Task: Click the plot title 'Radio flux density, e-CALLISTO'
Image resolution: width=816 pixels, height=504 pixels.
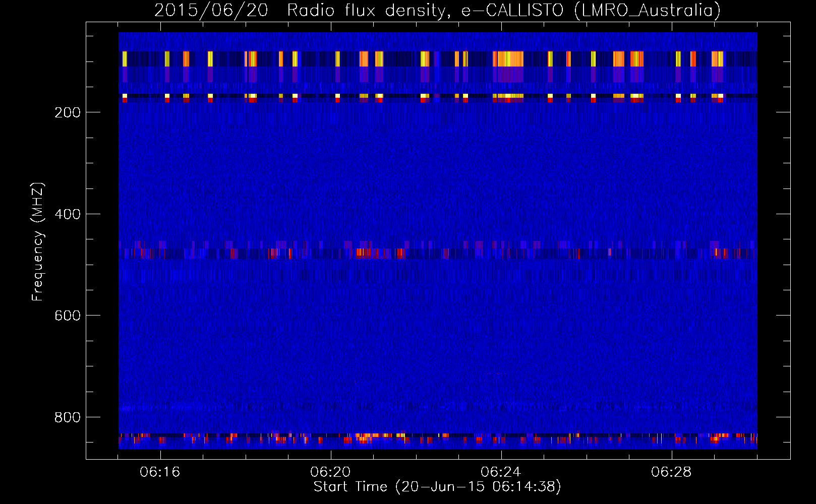Action: (425, 11)
